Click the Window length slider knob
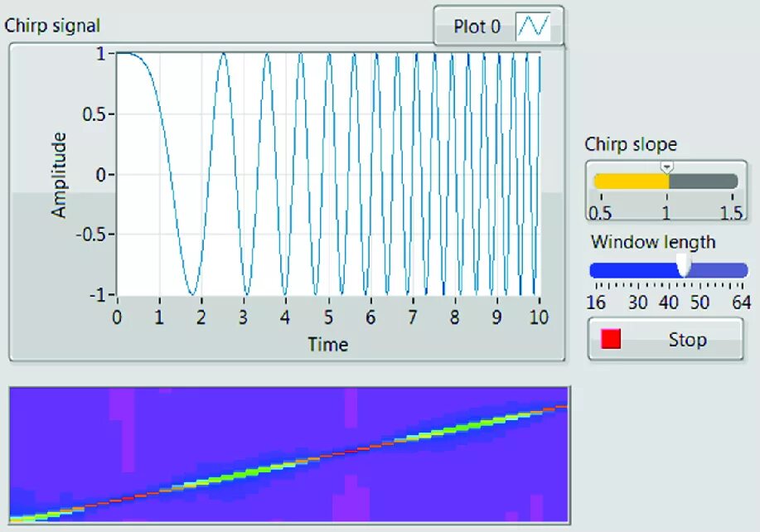This screenshot has width=760, height=532. 684,265
